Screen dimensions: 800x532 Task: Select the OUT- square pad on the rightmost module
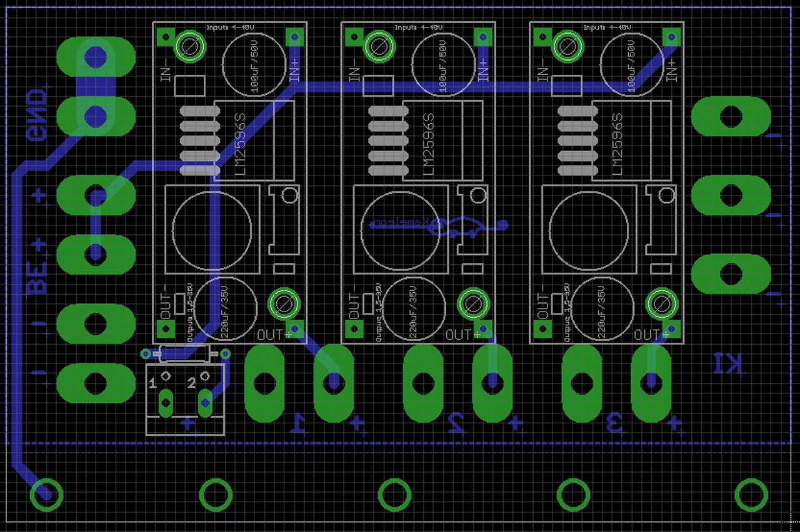[x=543, y=328]
